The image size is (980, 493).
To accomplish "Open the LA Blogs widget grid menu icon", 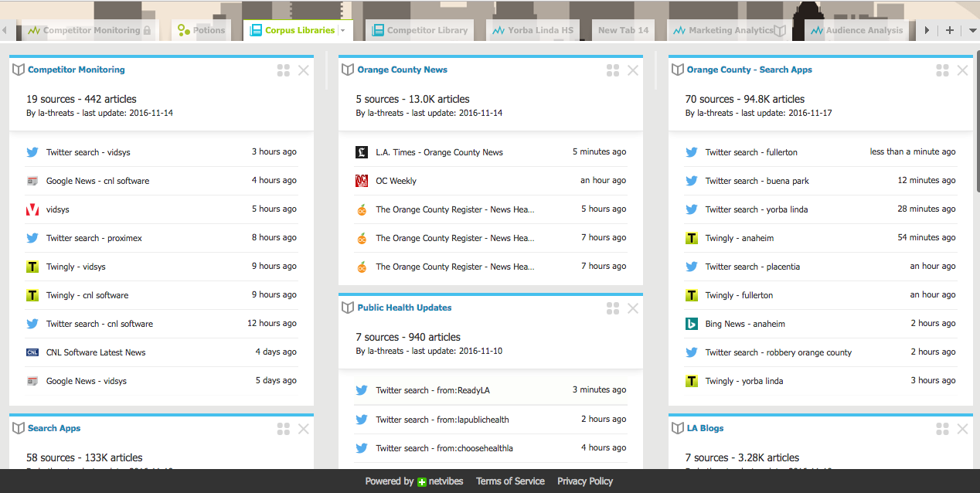I will click(x=942, y=429).
